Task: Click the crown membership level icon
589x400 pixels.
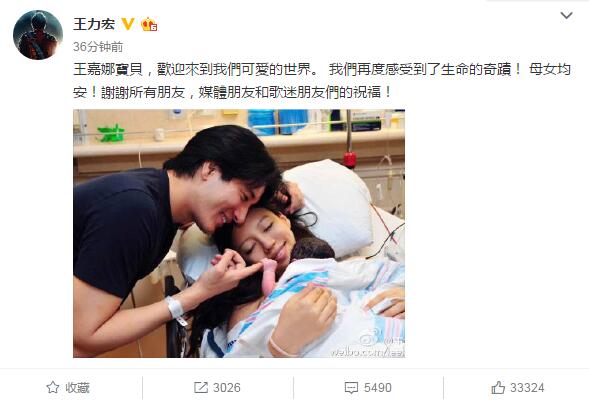Action: coord(149,24)
